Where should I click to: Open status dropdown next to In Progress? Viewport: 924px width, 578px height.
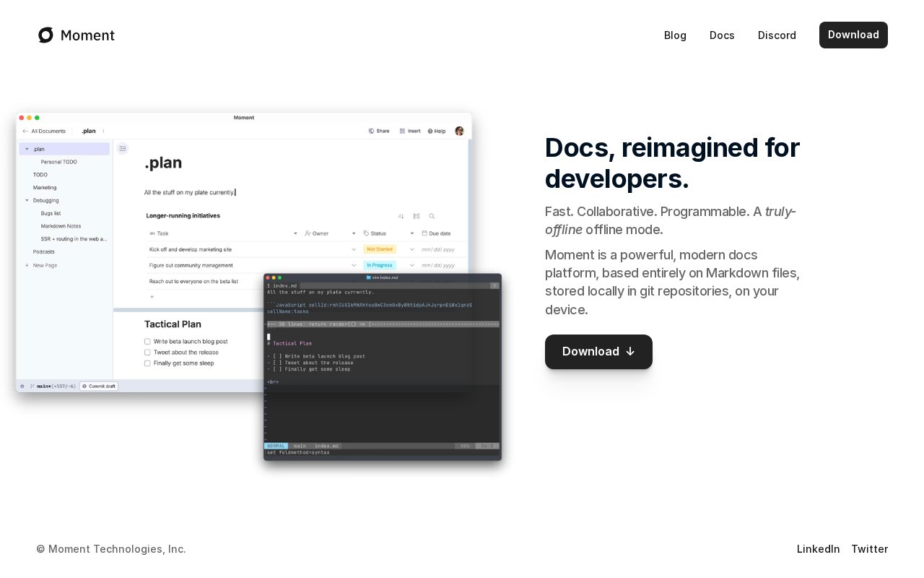click(x=412, y=265)
